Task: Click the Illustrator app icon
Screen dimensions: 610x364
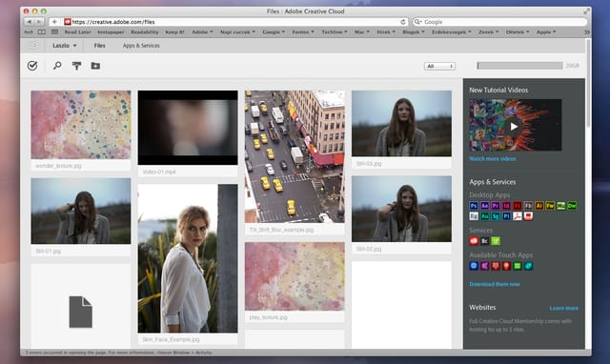Action: point(539,206)
